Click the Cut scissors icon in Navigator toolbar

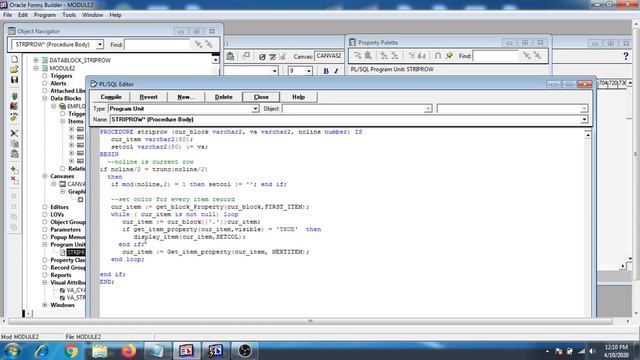click(x=14, y=133)
